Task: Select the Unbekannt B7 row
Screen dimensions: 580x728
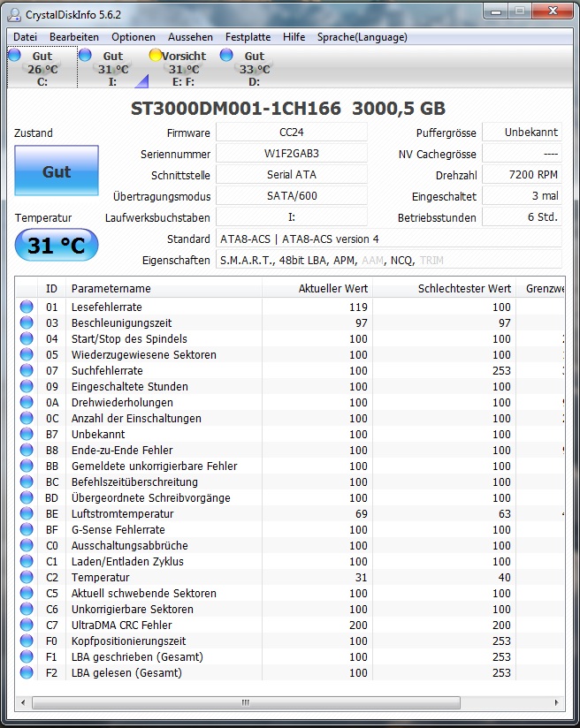Action: click(x=290, y=434)
